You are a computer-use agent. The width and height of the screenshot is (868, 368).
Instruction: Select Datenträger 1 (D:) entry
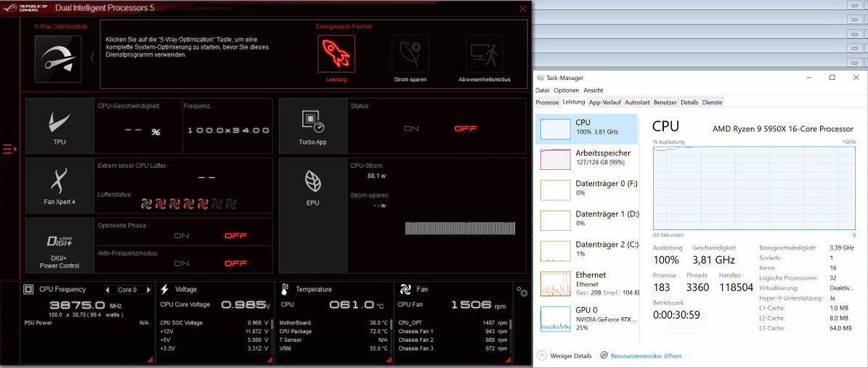pyautogui.click(x=587, y=220)
